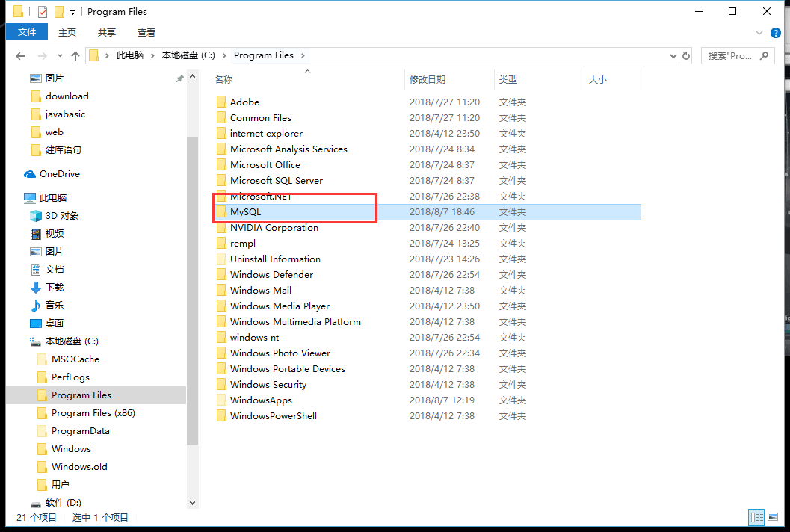Select the MySQL folder icon

[221, 212]
